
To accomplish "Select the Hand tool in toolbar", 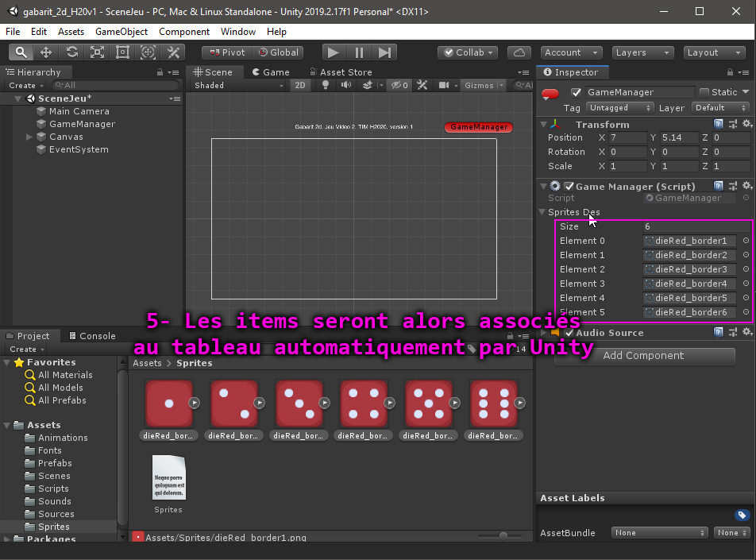I will click(x=21, y=52).
